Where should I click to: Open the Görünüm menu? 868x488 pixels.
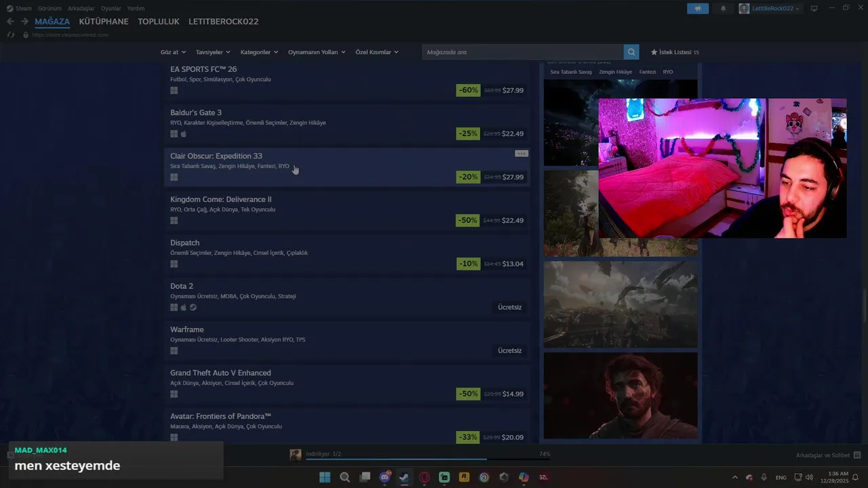tap(50, 8)
